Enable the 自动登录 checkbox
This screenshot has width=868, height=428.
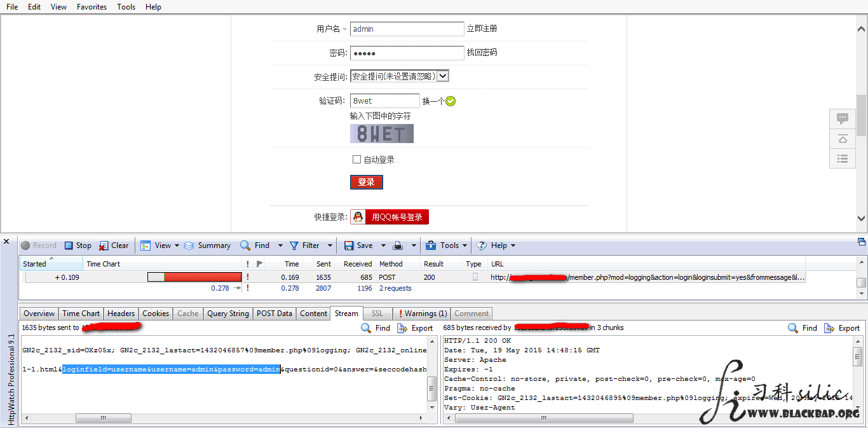pos(356,160)
